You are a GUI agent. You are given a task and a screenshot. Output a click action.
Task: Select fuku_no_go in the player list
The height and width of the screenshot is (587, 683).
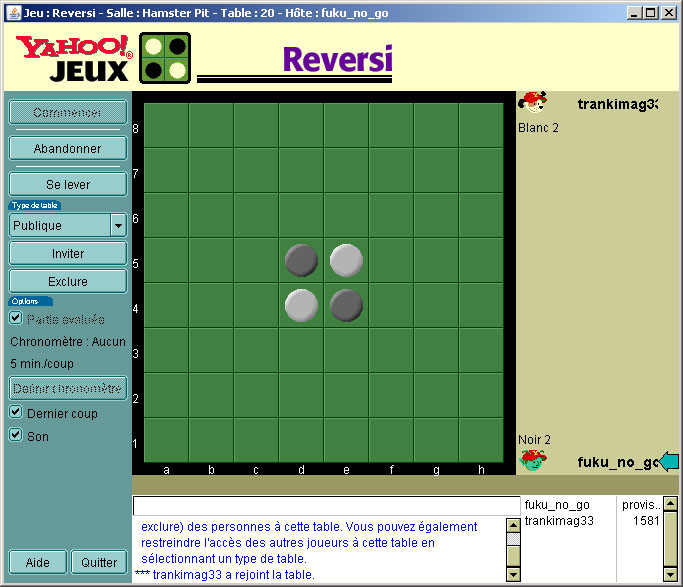[557, 505]
